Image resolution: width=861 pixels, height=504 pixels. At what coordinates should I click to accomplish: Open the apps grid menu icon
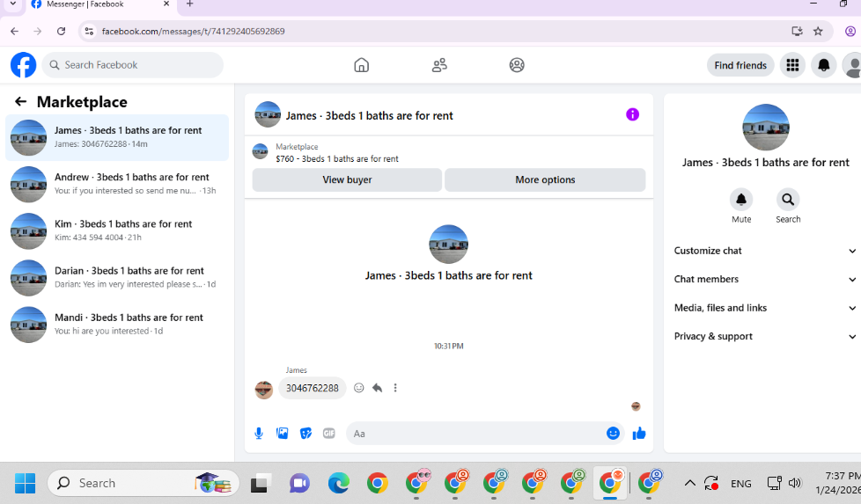792,65
